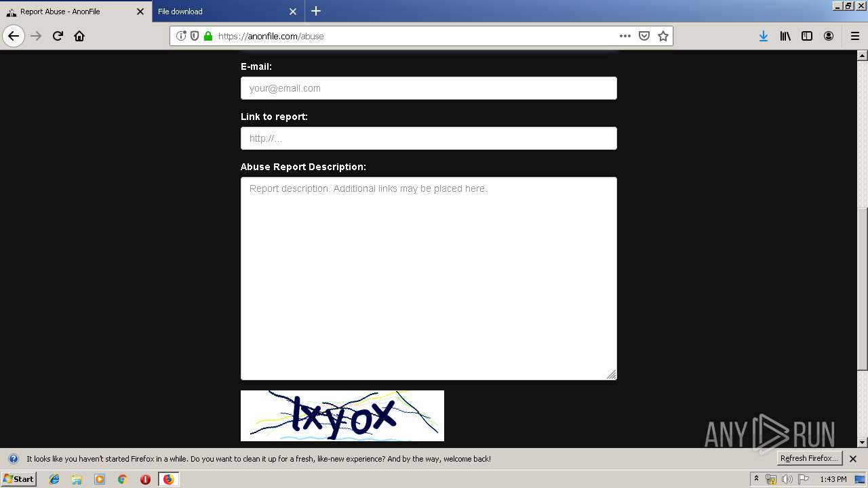Close the File download tab

pyautogui.click(x=293, y=12)
